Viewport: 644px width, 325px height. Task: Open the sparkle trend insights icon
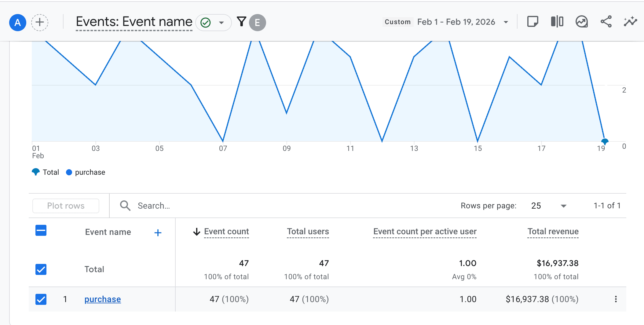pos(630,22)
